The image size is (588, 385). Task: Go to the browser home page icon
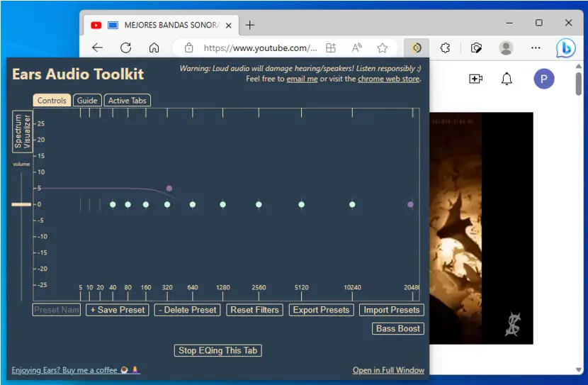(x=154, y=48)
